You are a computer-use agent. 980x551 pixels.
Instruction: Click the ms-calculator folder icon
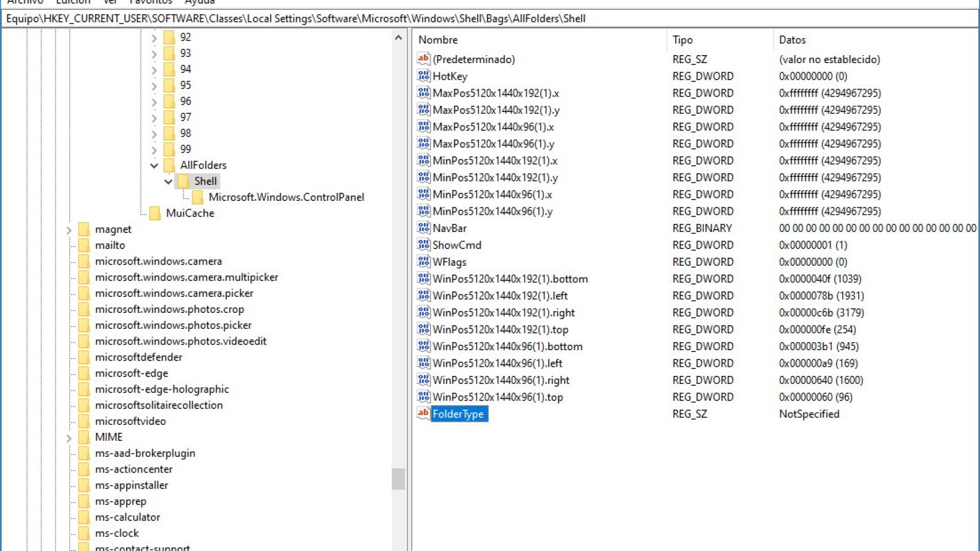[x=84, y=517]
